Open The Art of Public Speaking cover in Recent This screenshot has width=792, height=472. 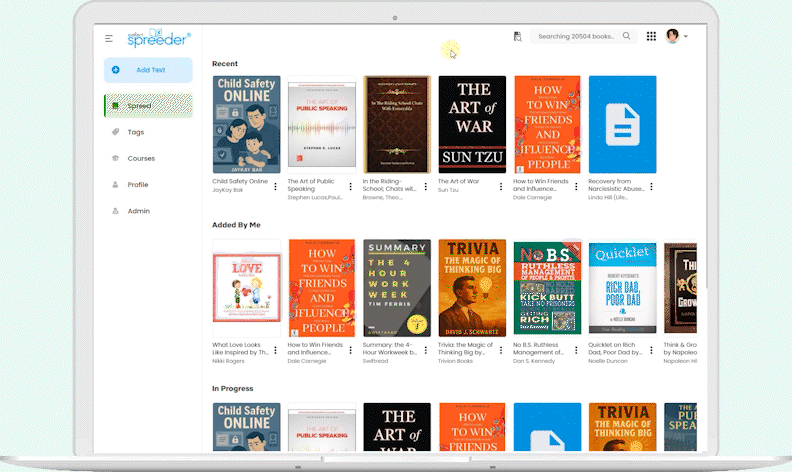pos(322,124)
